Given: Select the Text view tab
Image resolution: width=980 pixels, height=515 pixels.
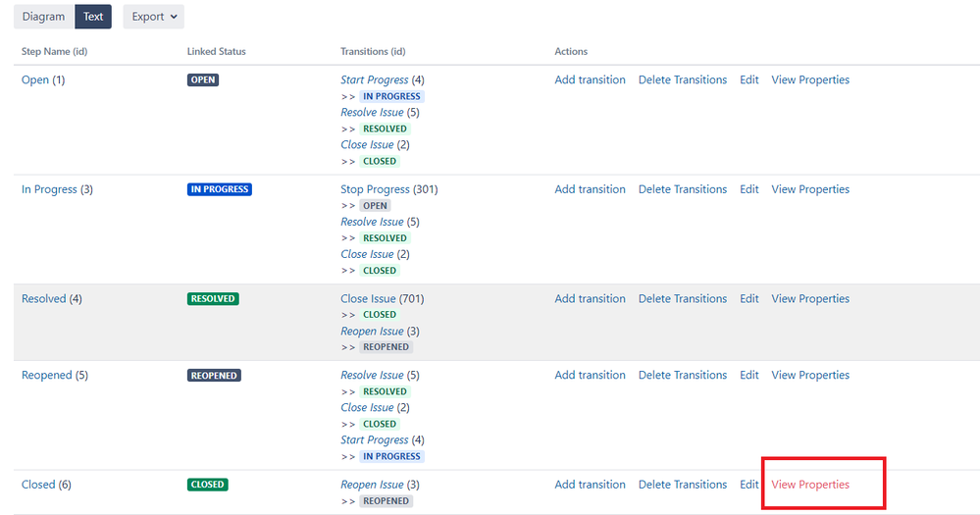Looking at the screenshot, I should [x=93, y=17].
